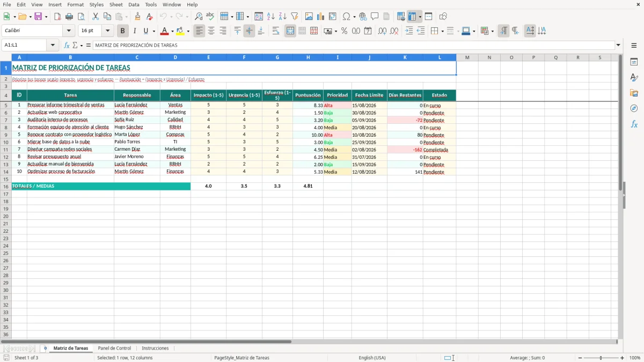Viewport: 644px width, 362px height.
Task: Expand the formula bar arrow
Action: pyautogui.click(x=618, y=45)
